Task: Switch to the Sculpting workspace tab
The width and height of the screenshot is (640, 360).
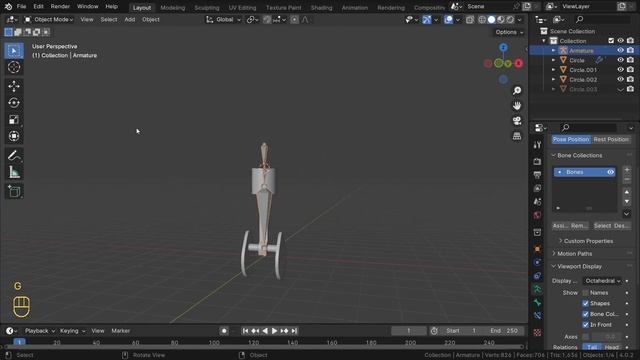Action: 207,8
